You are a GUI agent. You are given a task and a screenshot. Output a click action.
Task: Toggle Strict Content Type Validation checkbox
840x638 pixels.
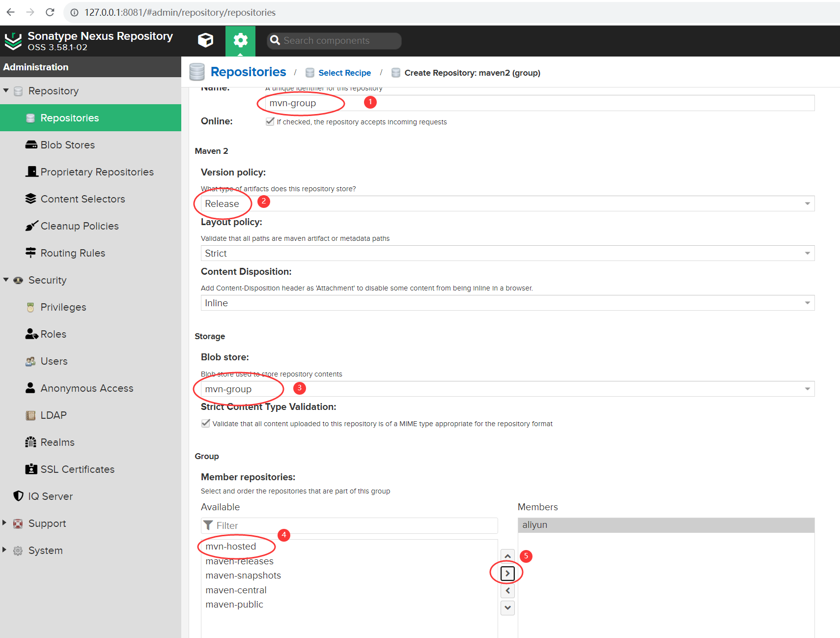pos(206,423)
